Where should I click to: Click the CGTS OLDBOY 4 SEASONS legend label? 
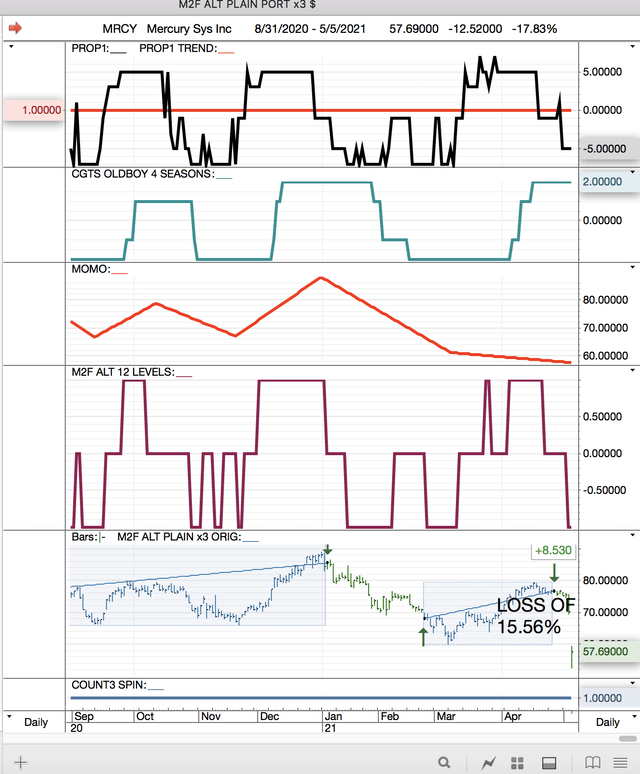tap(143, 174)
